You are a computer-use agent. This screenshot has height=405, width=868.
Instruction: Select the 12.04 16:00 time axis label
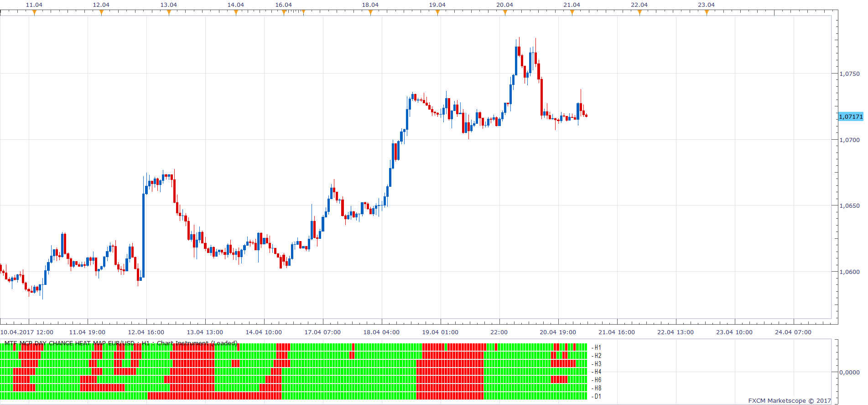tap(146, 332)
